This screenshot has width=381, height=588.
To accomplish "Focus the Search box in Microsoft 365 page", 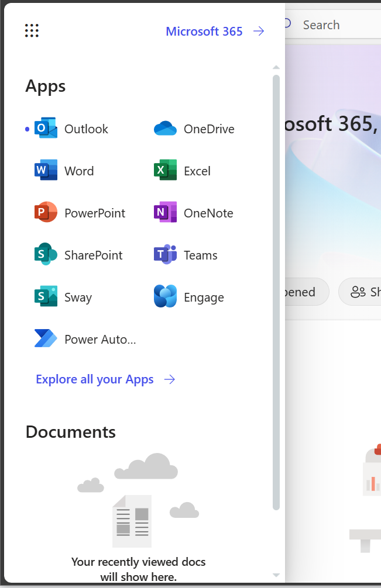I will [x=333, y=25].
